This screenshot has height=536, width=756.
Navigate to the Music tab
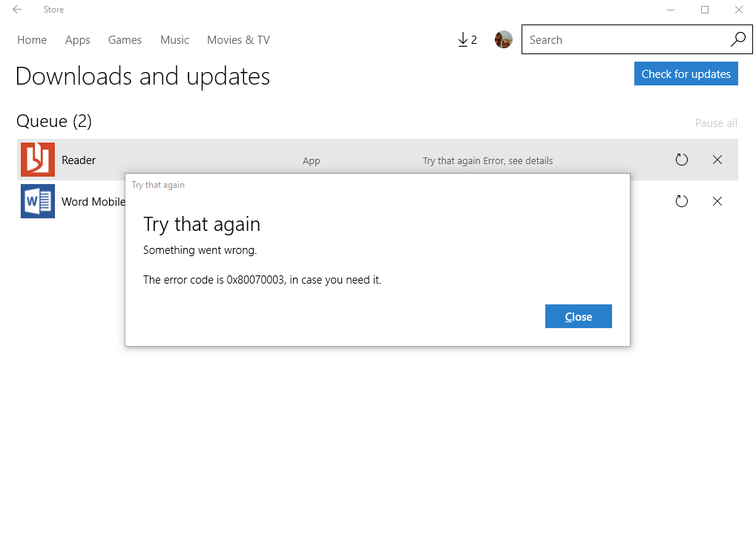point(174,40)
